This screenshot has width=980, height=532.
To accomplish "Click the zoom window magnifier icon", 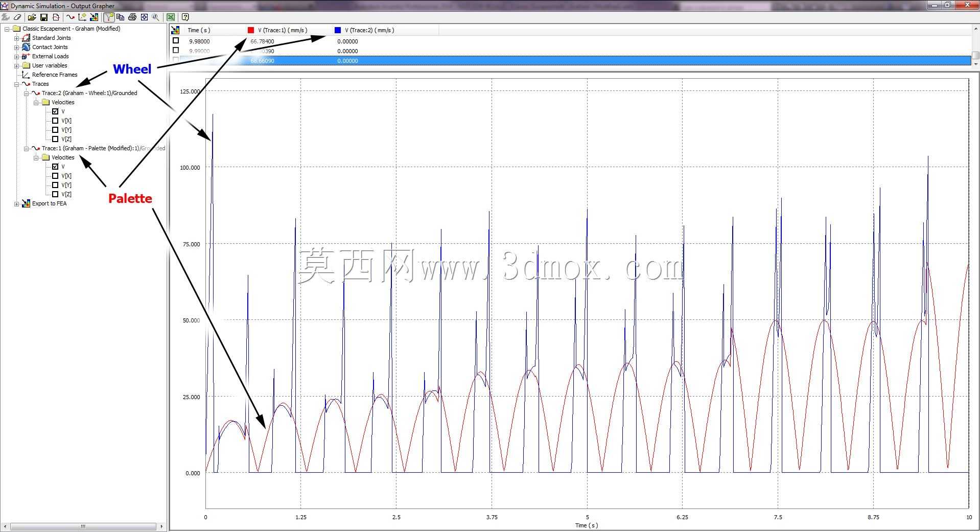I will click(x=156, y=17).
